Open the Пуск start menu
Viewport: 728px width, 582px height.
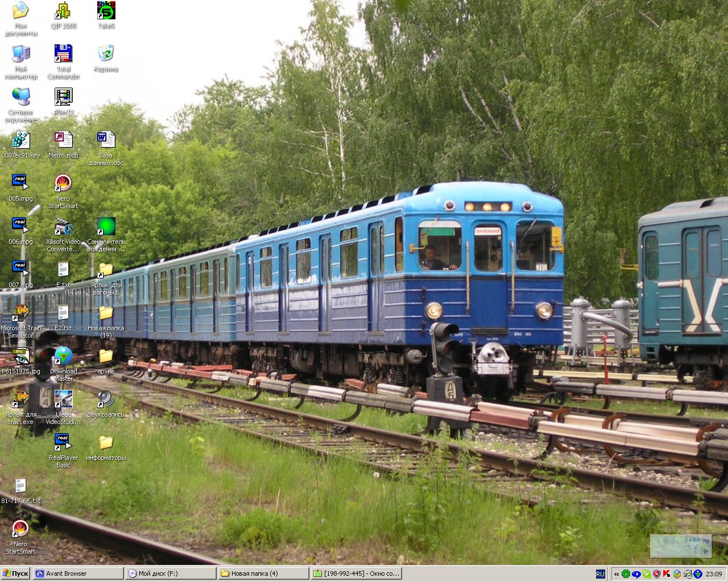tap(15, 573)
